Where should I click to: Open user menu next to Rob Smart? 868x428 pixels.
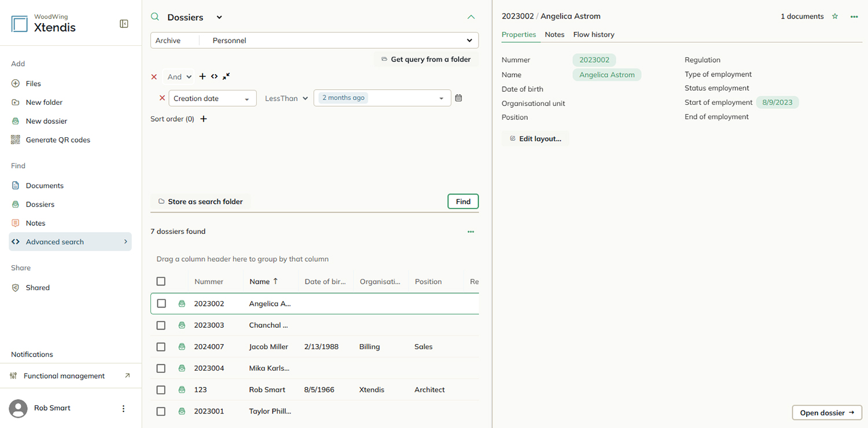123,408
